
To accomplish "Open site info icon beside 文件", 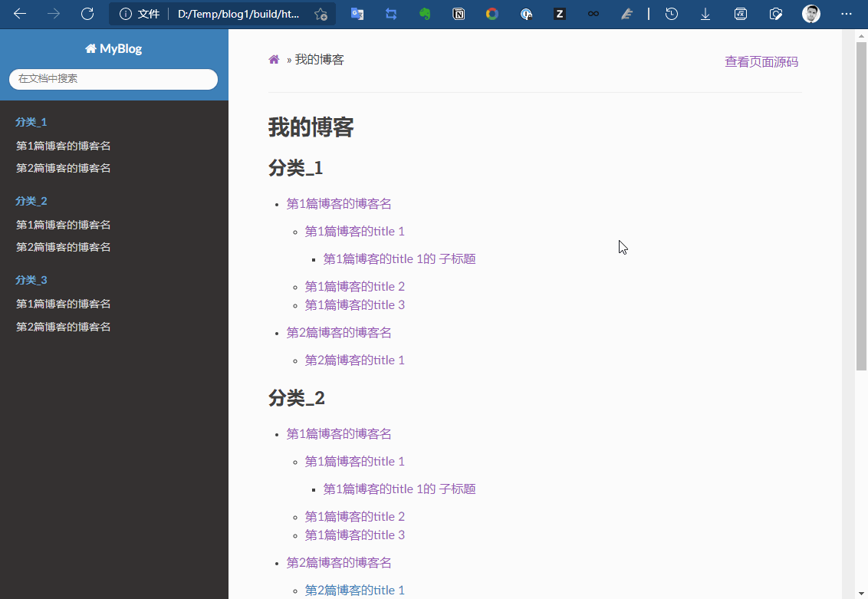I will (x=126, y=14).
